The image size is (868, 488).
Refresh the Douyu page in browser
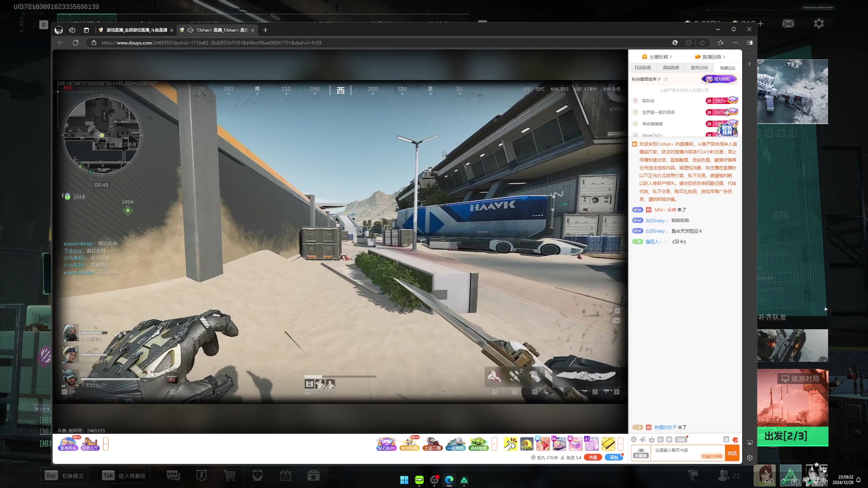[75, 42]
